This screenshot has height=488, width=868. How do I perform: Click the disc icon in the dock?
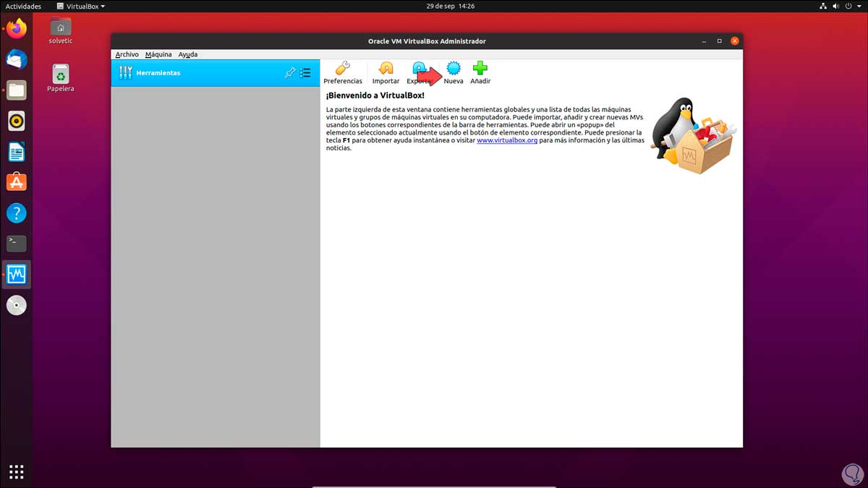pos(17,305)
